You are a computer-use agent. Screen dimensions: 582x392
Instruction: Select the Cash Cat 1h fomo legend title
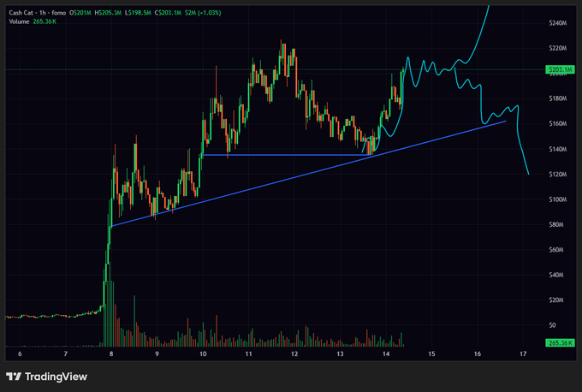click(37, 13)
